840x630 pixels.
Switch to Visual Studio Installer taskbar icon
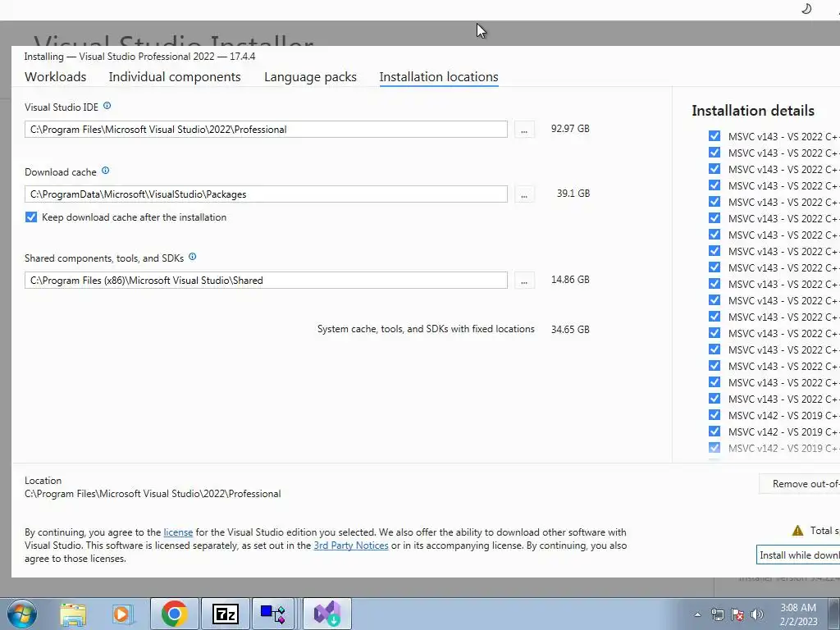click(x=327, y=614)
